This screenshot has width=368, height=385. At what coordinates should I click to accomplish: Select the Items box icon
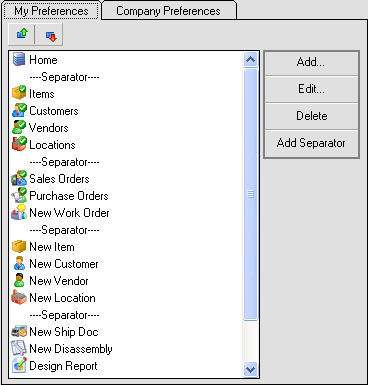pyautogui.click(x=19, y=93)
